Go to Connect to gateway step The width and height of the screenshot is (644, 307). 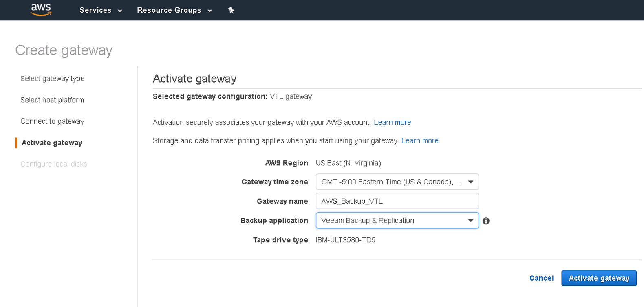(52, 121)
